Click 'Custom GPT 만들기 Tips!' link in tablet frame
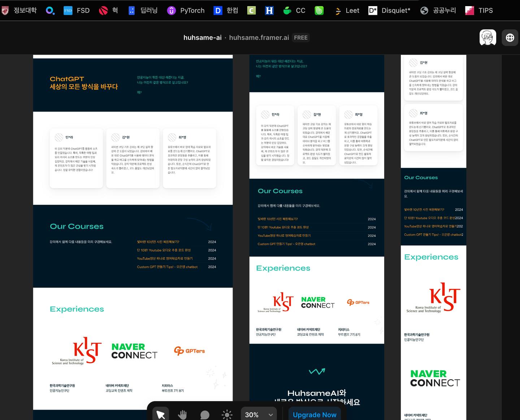The image size is (520, 420). [x=286, y=244]
